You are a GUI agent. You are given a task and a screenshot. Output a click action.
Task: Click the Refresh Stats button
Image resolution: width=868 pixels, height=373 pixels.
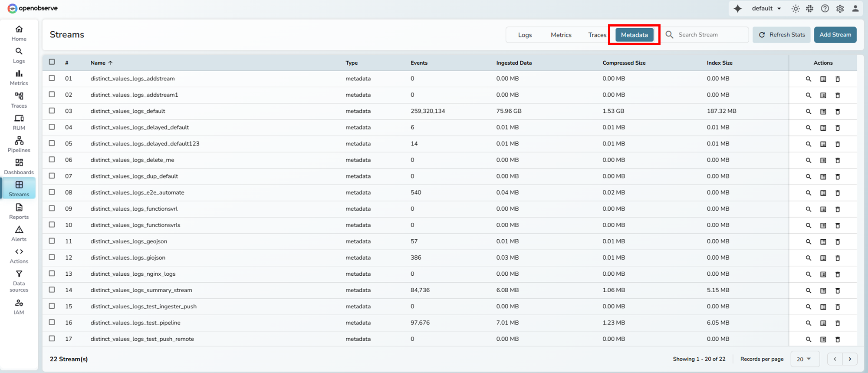782,35
